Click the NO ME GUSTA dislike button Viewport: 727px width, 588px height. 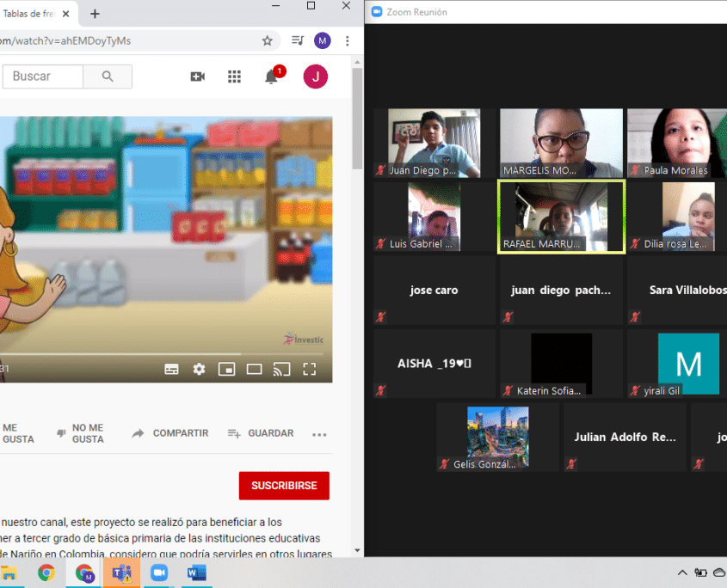pos(80,433)
